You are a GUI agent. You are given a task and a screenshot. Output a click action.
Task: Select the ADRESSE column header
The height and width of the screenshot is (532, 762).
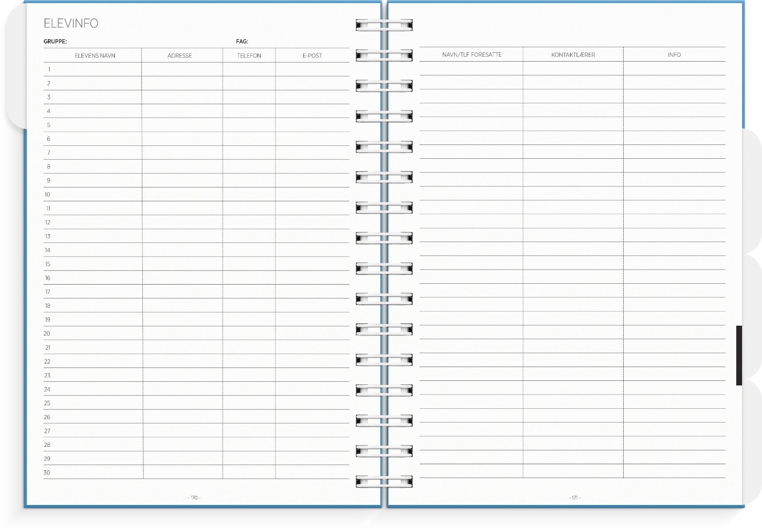point(180,55)
